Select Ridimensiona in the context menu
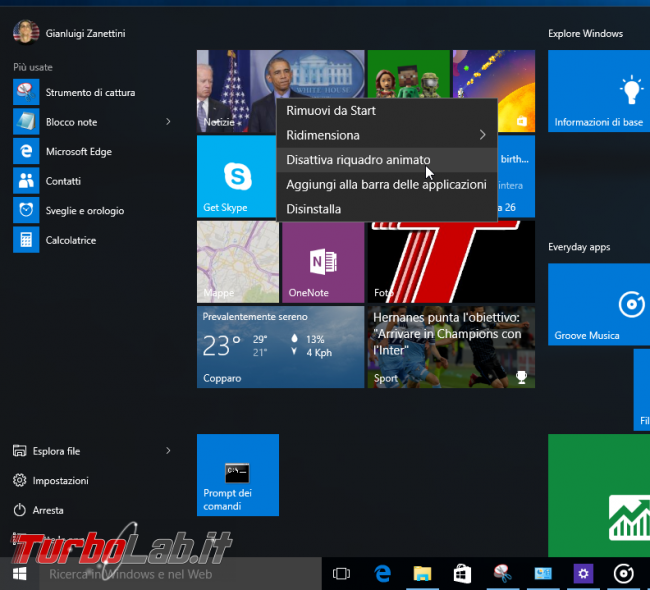The height and width of the screenshot is (590, 650). point(387,135)
